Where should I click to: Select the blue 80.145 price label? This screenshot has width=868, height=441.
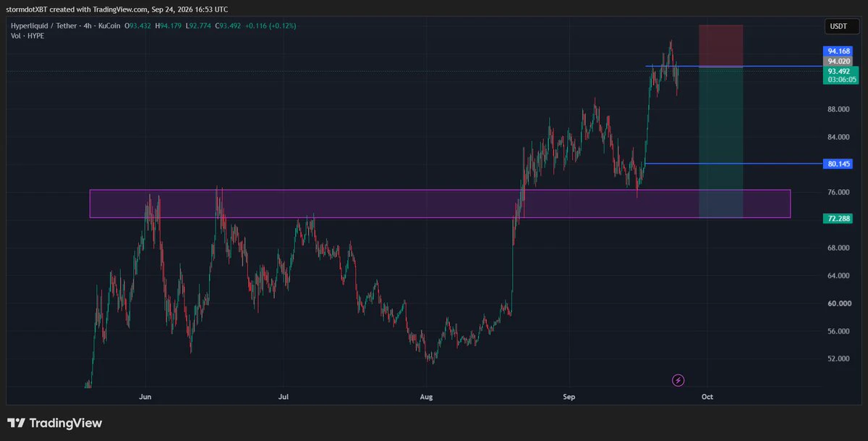point(838,164)
